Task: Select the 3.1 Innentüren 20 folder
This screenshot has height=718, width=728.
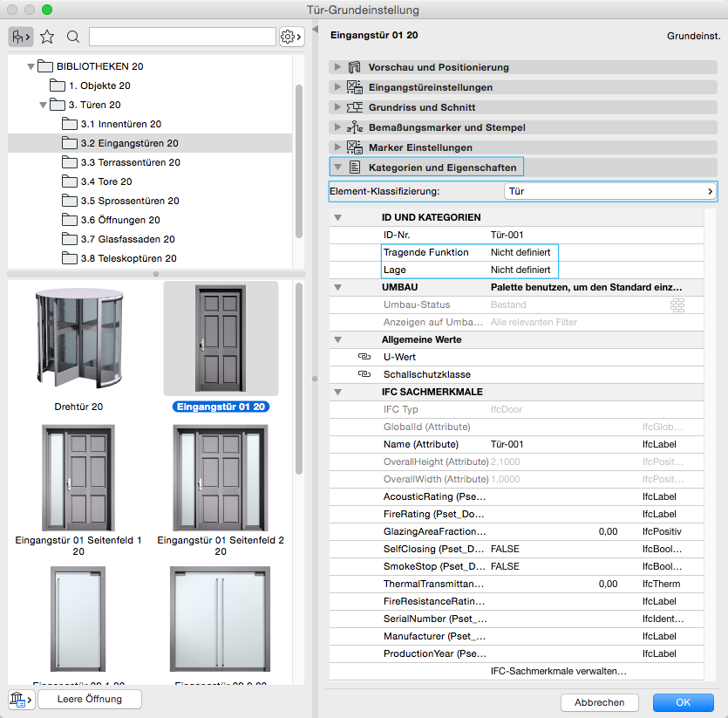Action: (121, 124)
